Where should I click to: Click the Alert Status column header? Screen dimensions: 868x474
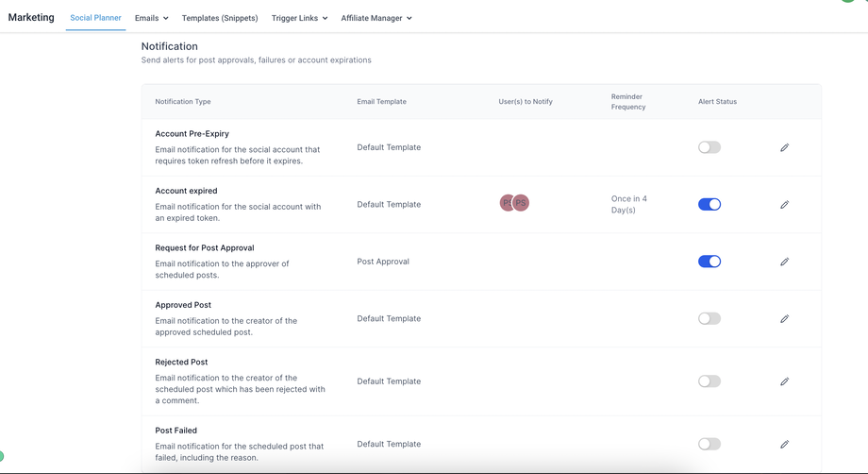tap(717, 102)
